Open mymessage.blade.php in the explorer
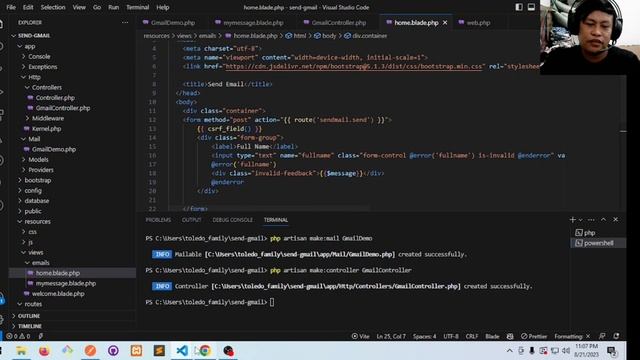 click(66, 283)
